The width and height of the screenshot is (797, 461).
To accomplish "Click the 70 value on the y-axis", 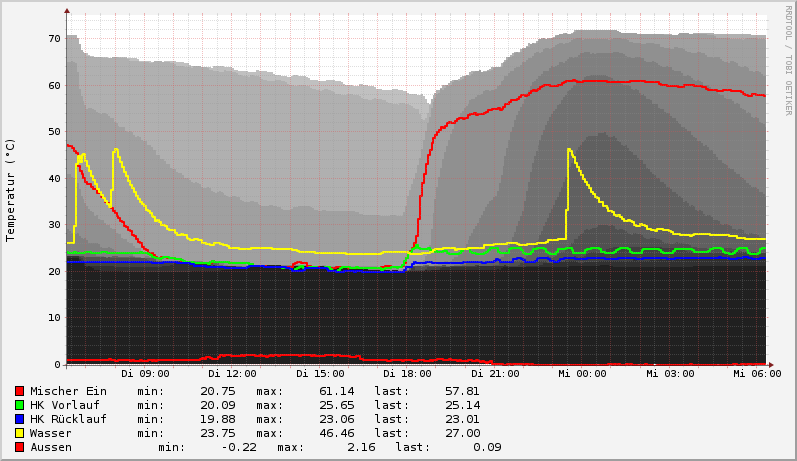I will 56,39.
